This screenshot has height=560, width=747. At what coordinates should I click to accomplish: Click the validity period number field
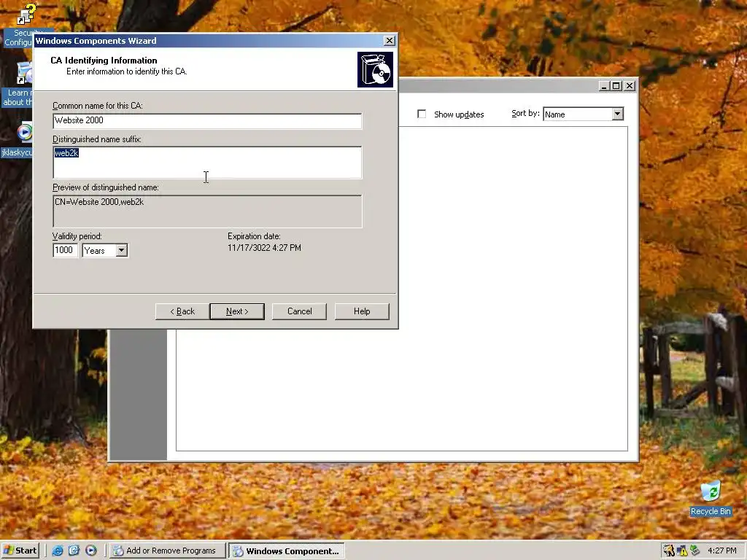pyautogui.click(x=65, y=251)
